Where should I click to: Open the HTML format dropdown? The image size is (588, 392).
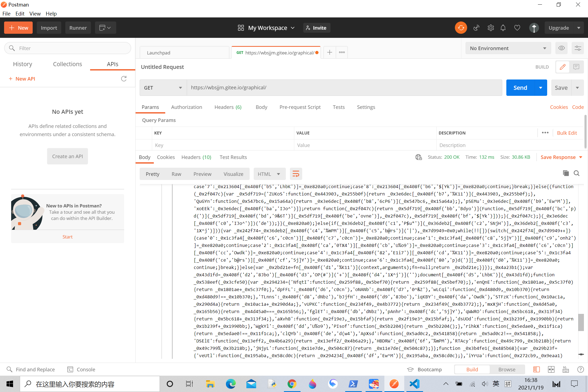[x=269, y=174]
